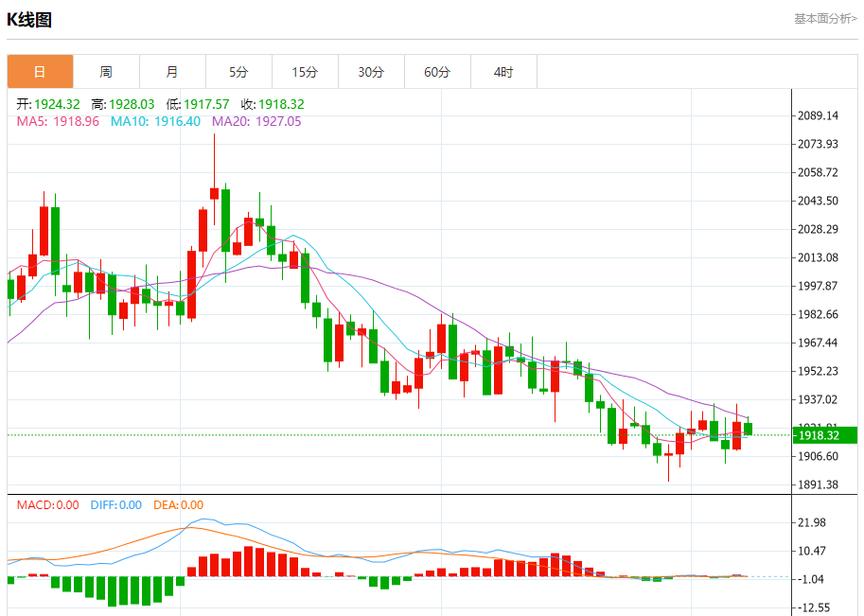Click the -1.04 MACD axis label
864x616 pixels.
coord(811,579)
